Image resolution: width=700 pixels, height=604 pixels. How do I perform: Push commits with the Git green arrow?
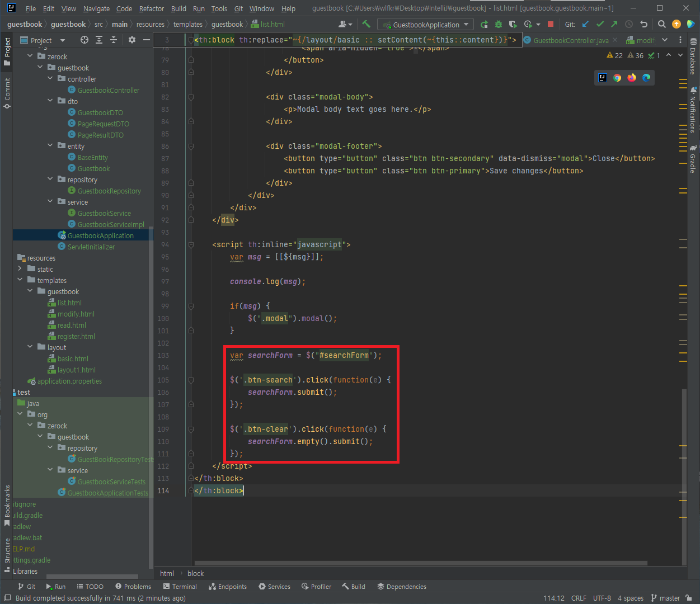coord(614,24)
